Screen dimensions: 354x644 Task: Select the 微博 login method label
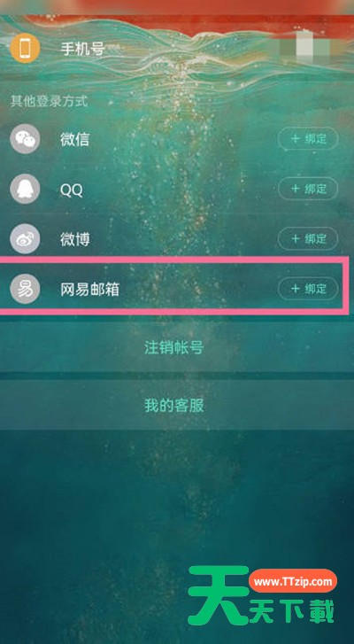(x=74, y=239)
